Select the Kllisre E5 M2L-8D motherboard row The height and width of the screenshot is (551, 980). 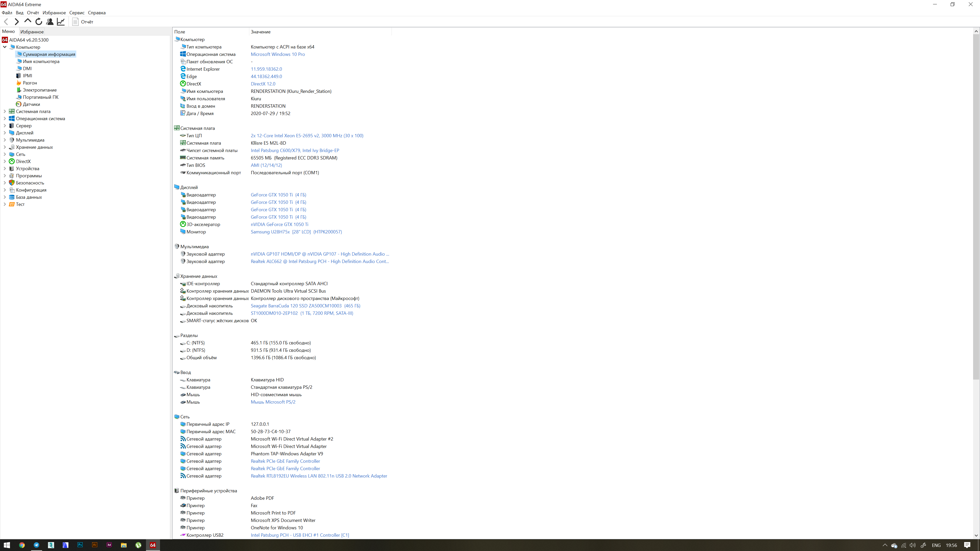(x=282, y=143)
